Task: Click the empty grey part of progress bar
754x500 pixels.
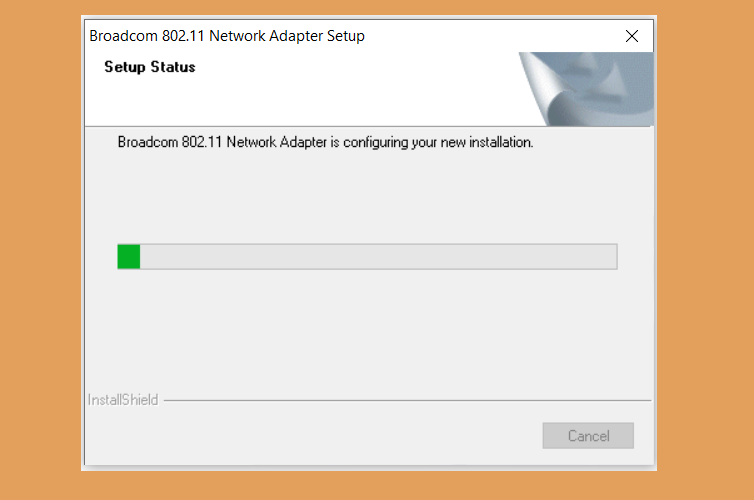Action: tap(378, 256)
